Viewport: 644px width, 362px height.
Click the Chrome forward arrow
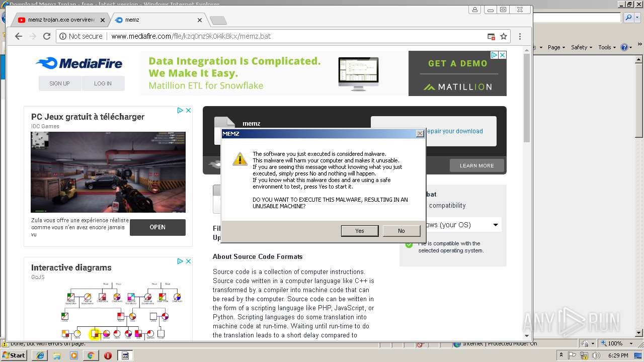pyautogui.click(x=33, y=36)
